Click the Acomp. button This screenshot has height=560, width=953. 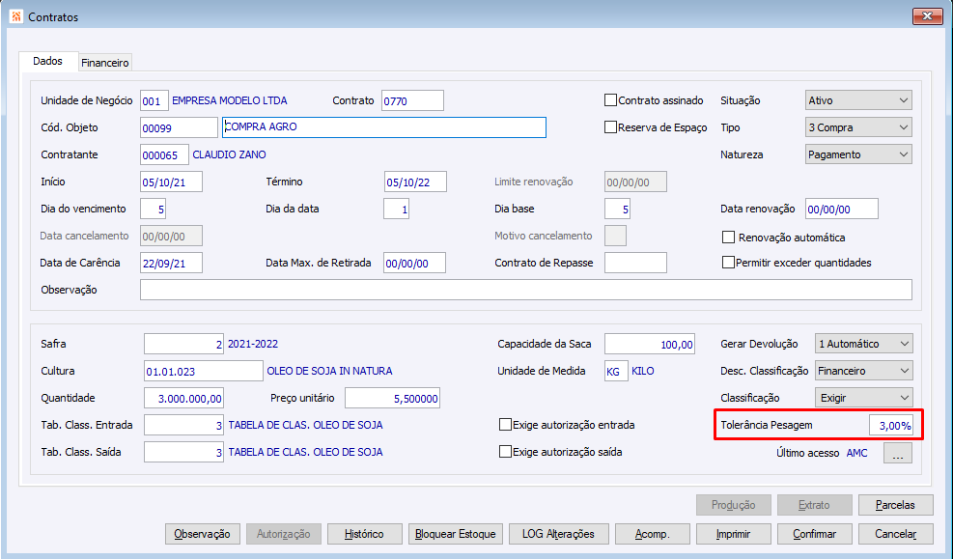coord(652,534)
